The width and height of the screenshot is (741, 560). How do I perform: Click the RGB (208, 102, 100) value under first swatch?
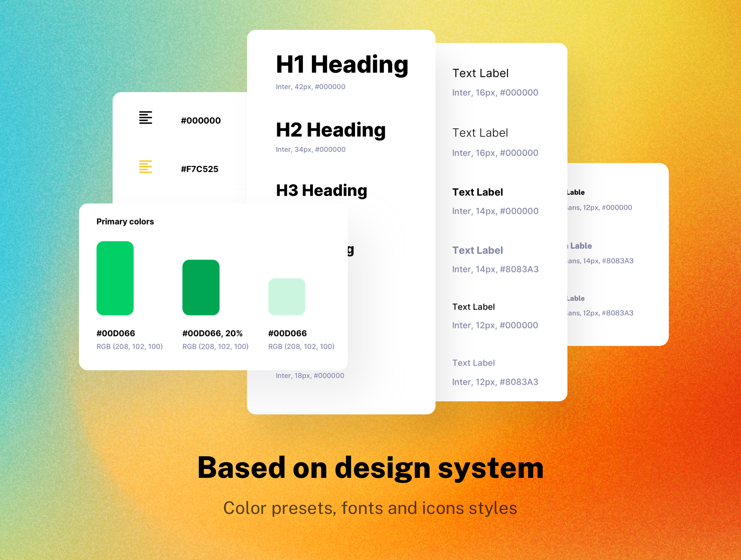(x=129, y=346)
